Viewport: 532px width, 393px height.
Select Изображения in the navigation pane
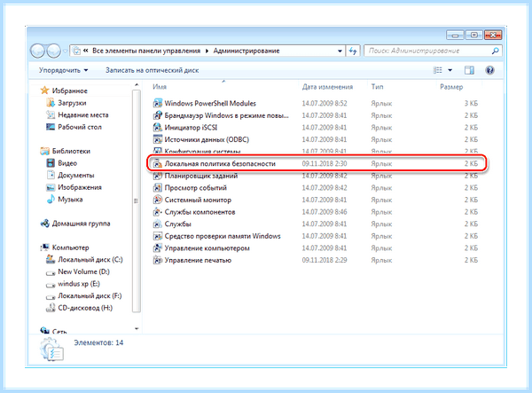(80, 187)
